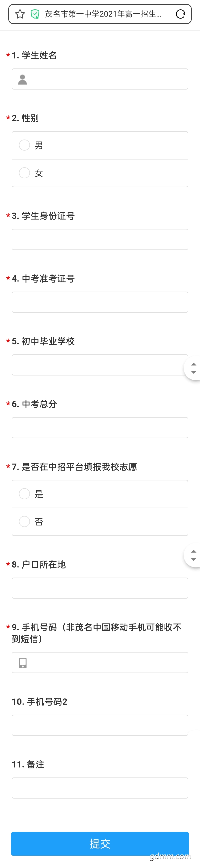Select 男 for gender
This screenshot has height=868, width=200.
100,145
